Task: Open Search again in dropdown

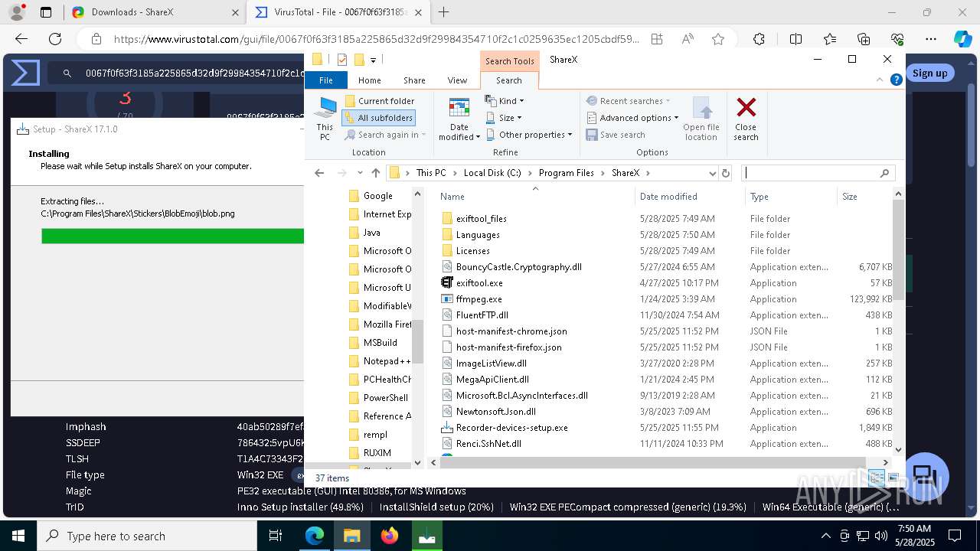Action: pos(386,135)
